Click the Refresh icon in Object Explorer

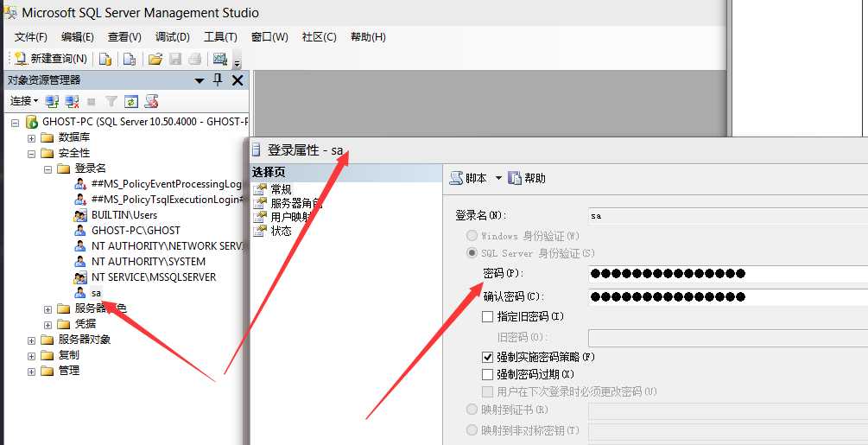pos(131,101)
